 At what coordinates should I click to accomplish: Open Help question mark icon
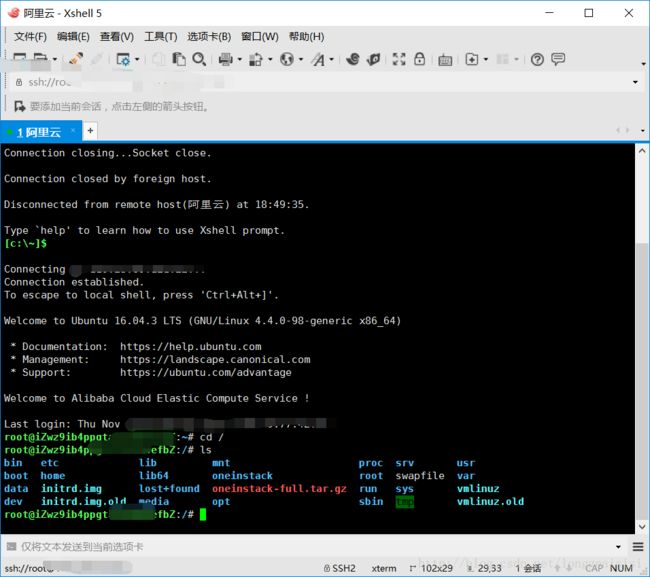click(x=537, y=60)
